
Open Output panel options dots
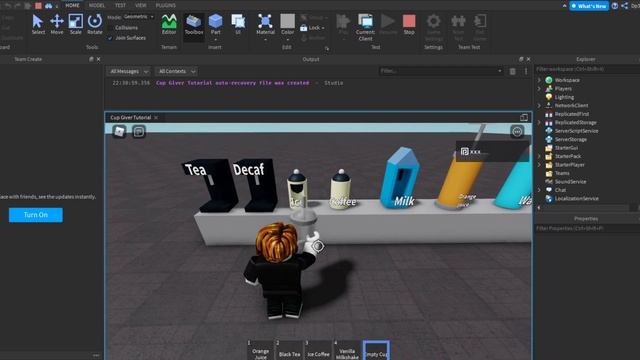526,71
